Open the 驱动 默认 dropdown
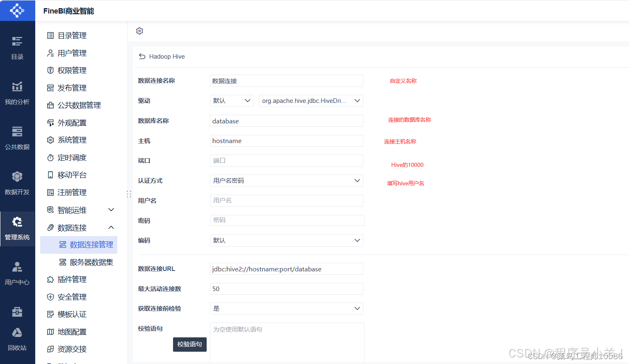The image size is (629, 364). pyautogui.click(x=232, y=101)
